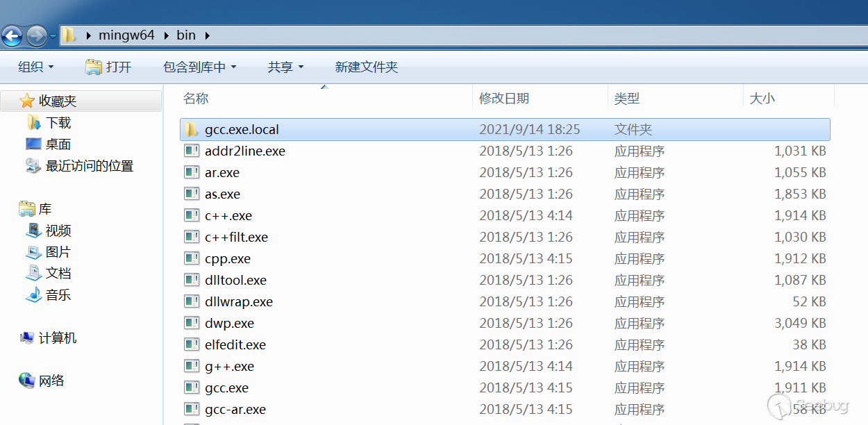Click the gcc.exe application icon
Image resolution: width=868 pixels, height=425 pixels.
click(192, 387)
